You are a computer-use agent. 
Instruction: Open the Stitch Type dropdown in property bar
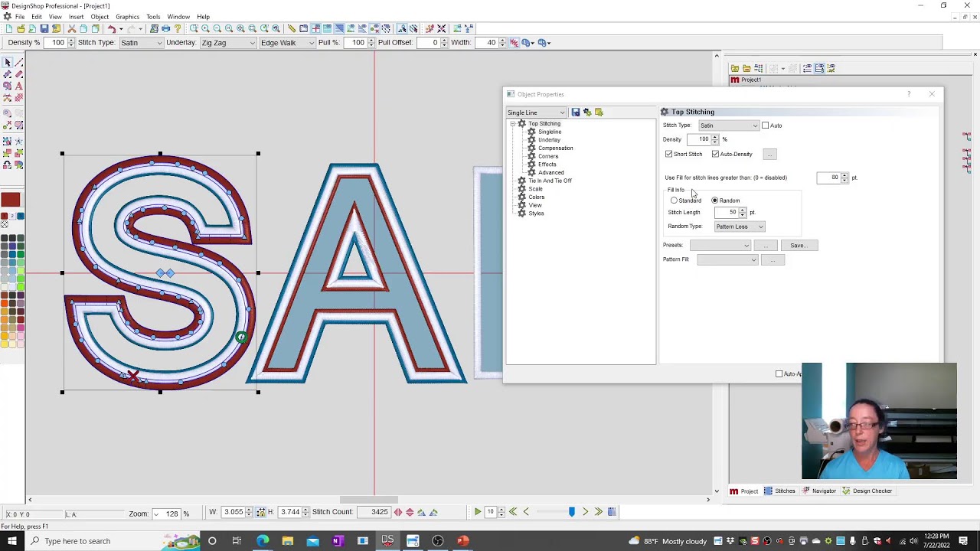(141, 43)
